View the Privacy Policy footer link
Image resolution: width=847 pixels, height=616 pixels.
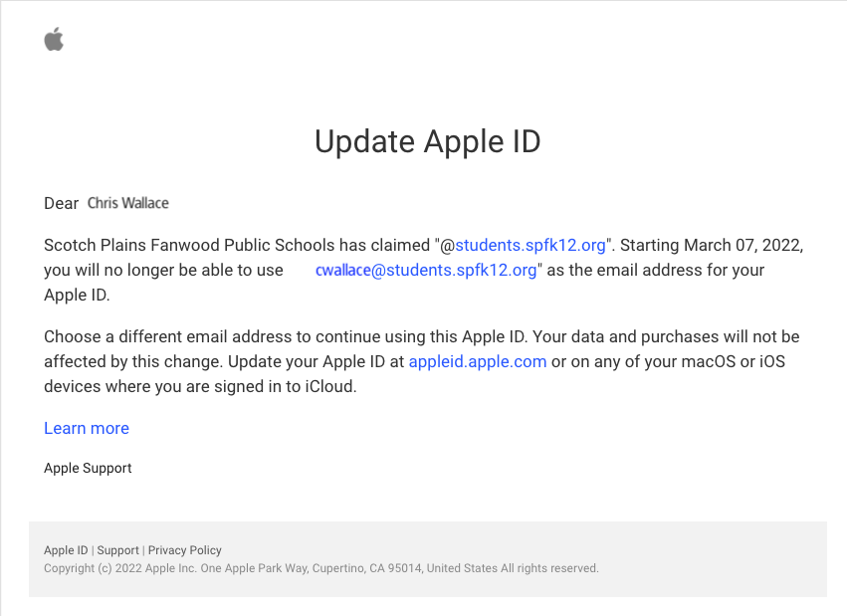(185, 550)
